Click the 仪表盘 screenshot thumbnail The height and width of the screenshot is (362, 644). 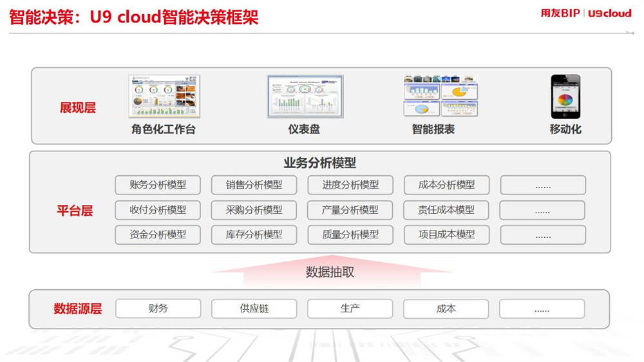[x=305, y=97]
